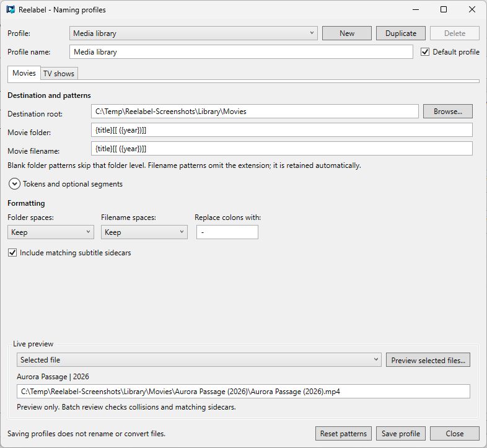Switch to the TV shows tab
Screen dimensions: 487x448
click(59, 74)
